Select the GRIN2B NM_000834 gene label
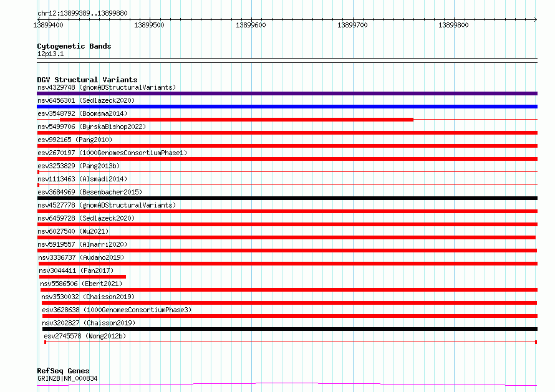555x392 pixels. (x=67, y=378)
